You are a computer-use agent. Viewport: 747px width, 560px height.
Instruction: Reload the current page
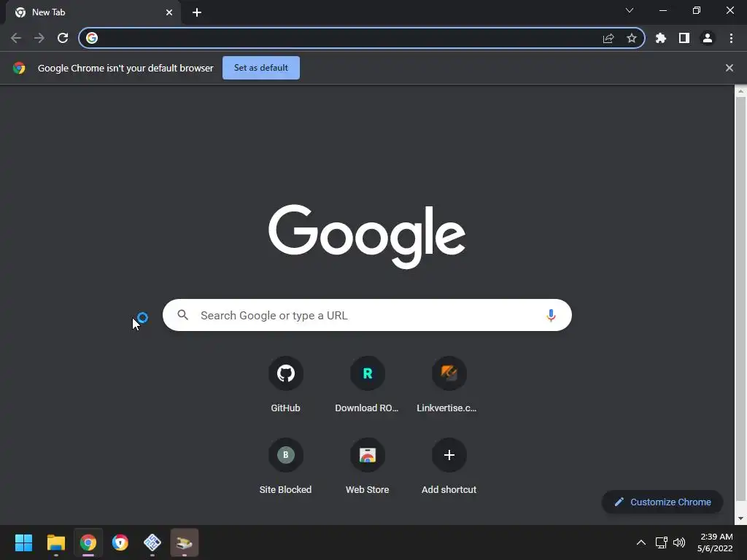63,38
